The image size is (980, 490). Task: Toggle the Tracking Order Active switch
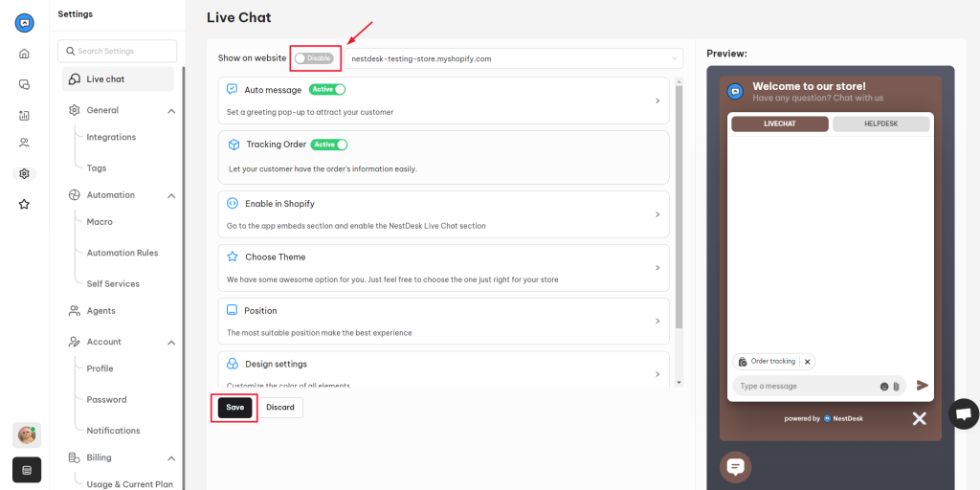329,145
